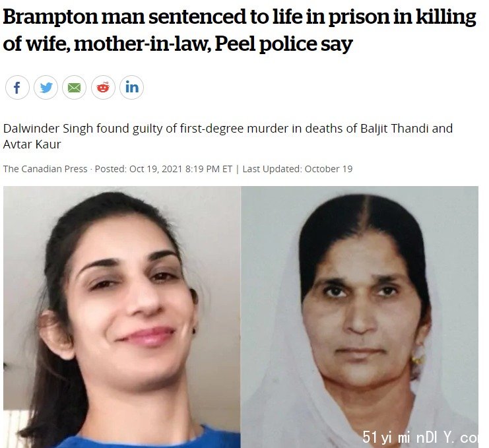
Task: Click The Canadian Press byline
Action: click(x=46, y=169)
